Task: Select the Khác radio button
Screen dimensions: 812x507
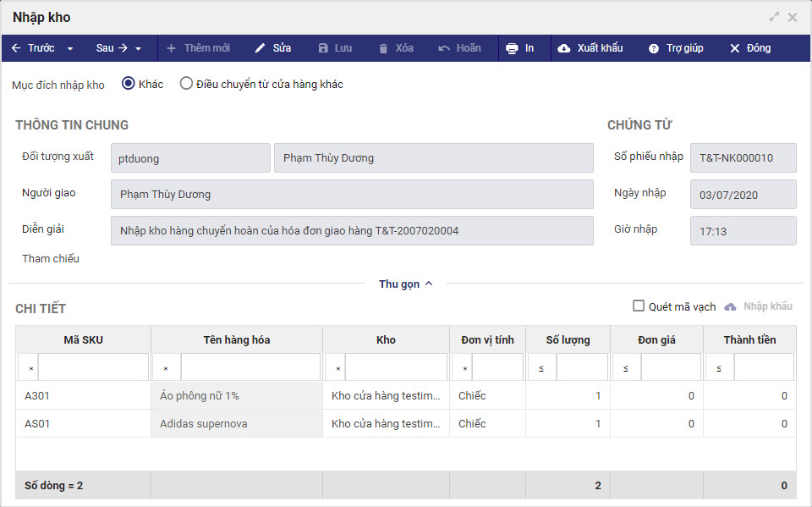Action: pos(129,84)
